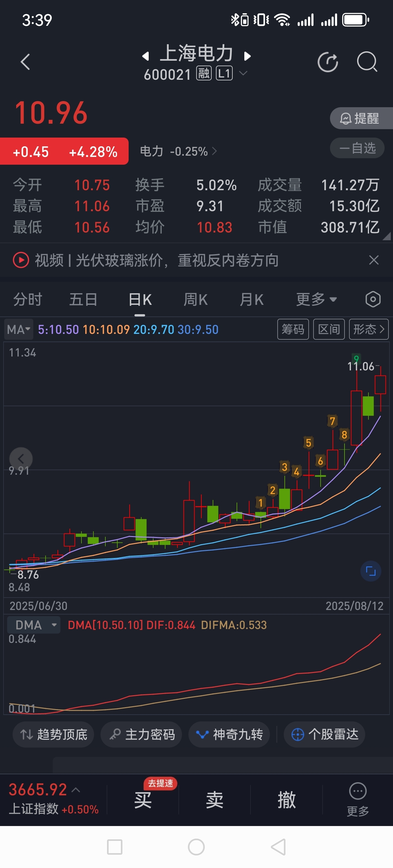Toggle 趋势顶底 indicator chip

[x=53, y=735]
